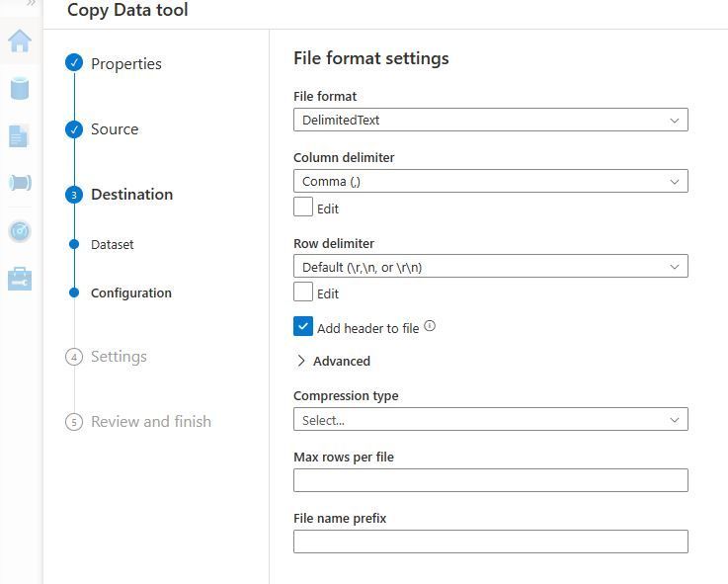Image resolution: width=728 pixels, height=584 pixels.
Task: Go to the Source step
Action: 115,129
